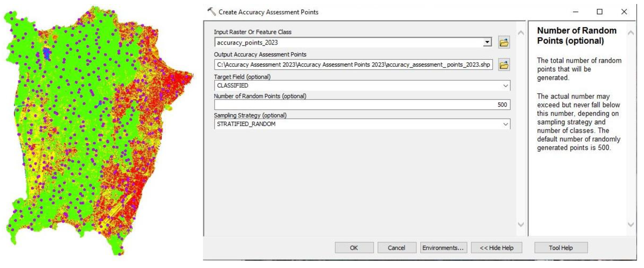The image size is (644, 268).
Task: Open the browse dialog for Input Raster
Action: (504, 43)
